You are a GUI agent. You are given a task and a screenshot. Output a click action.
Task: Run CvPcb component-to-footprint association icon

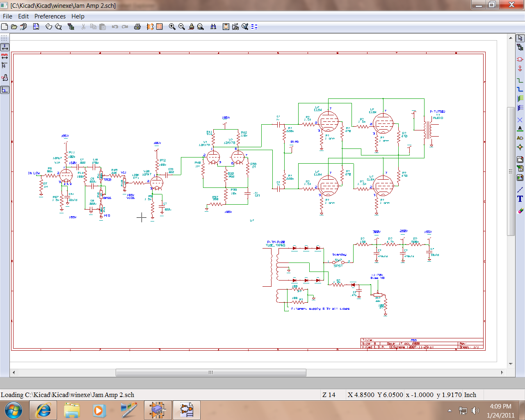click(x=150, y=27)
